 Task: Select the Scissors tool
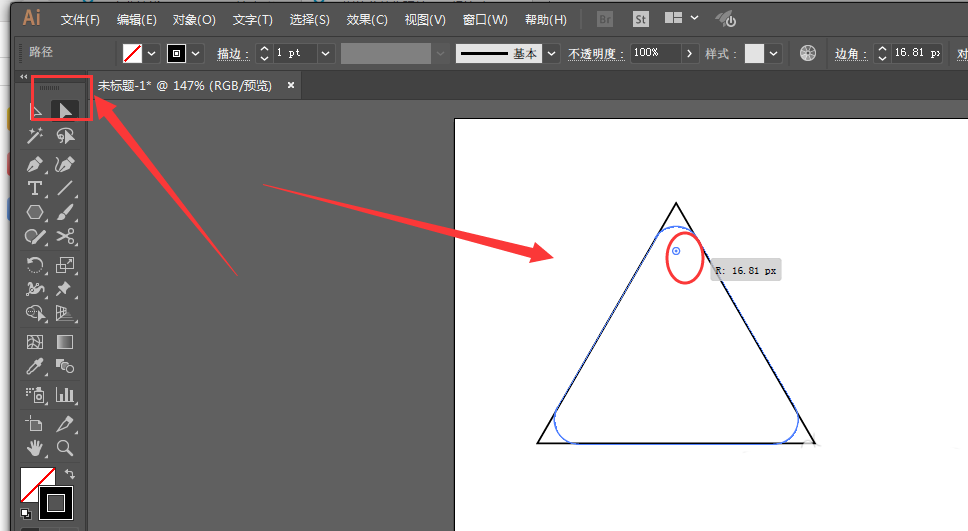pos(65,236)
